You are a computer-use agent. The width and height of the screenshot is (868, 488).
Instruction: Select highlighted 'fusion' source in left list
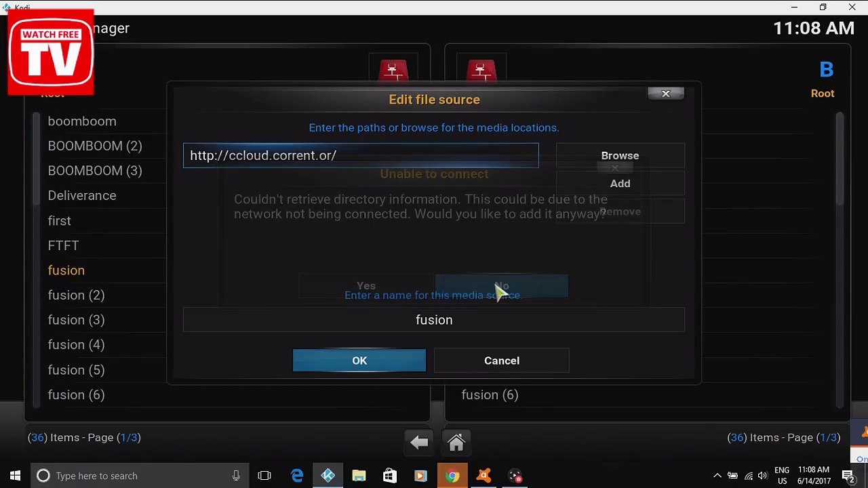66,270
